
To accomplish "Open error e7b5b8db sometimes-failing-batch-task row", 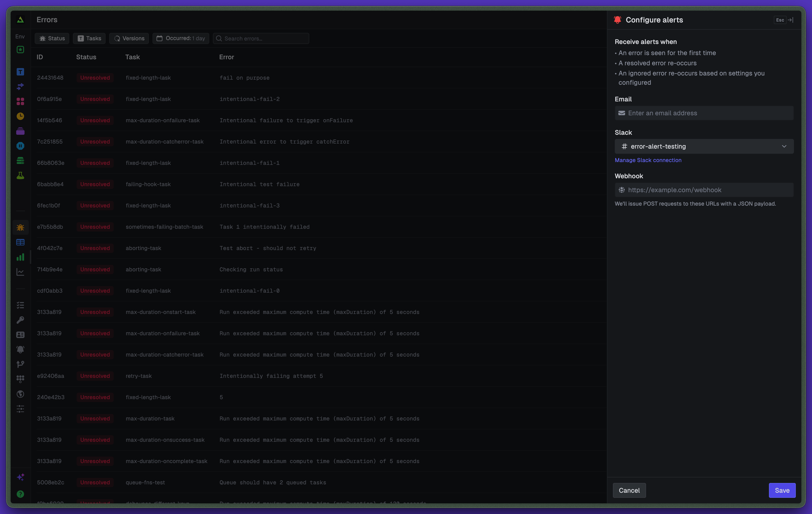I will (319, 227).
